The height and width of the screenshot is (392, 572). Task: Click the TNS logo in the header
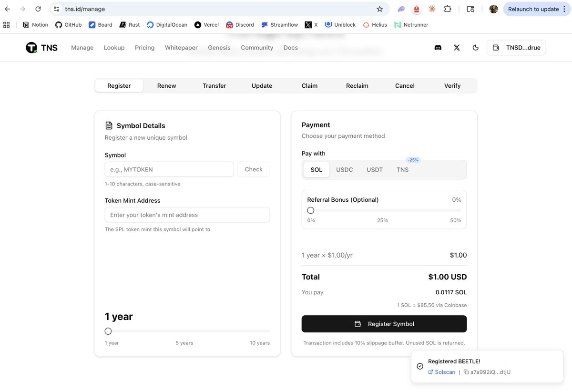[x=41, y=47]
